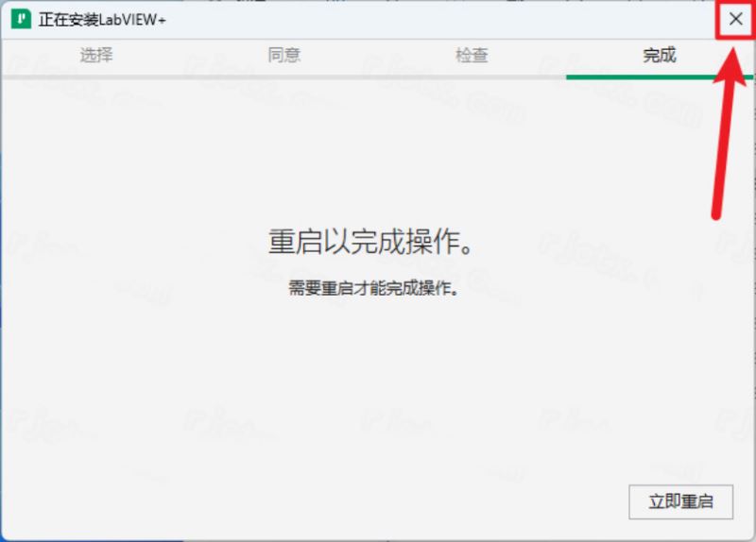Click the gray step line below 检查
The height and width of the screenshot is (542, 756).
(x=472, y=76)
